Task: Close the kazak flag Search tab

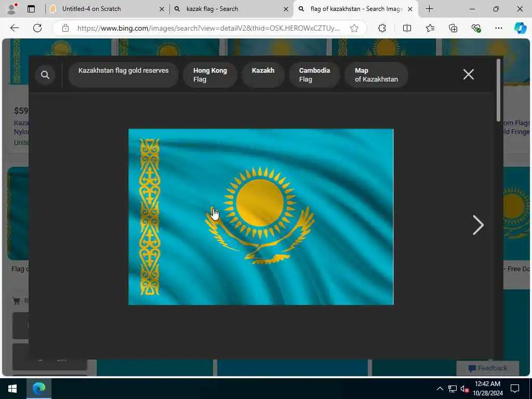Action: click(286, 9)
